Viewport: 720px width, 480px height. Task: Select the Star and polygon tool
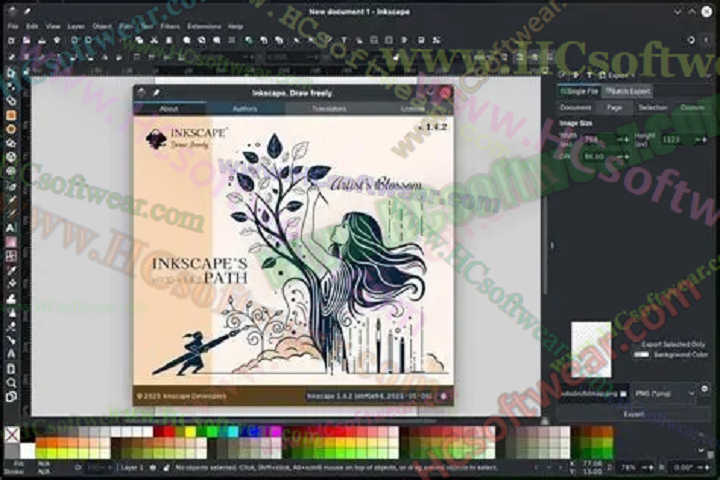[11, 143]
